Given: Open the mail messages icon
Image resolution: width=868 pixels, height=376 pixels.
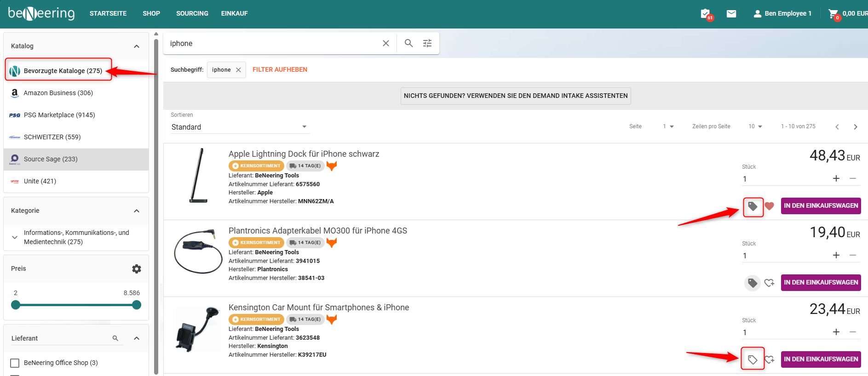Looking at the screenshot, I should (x=731, y=14).
